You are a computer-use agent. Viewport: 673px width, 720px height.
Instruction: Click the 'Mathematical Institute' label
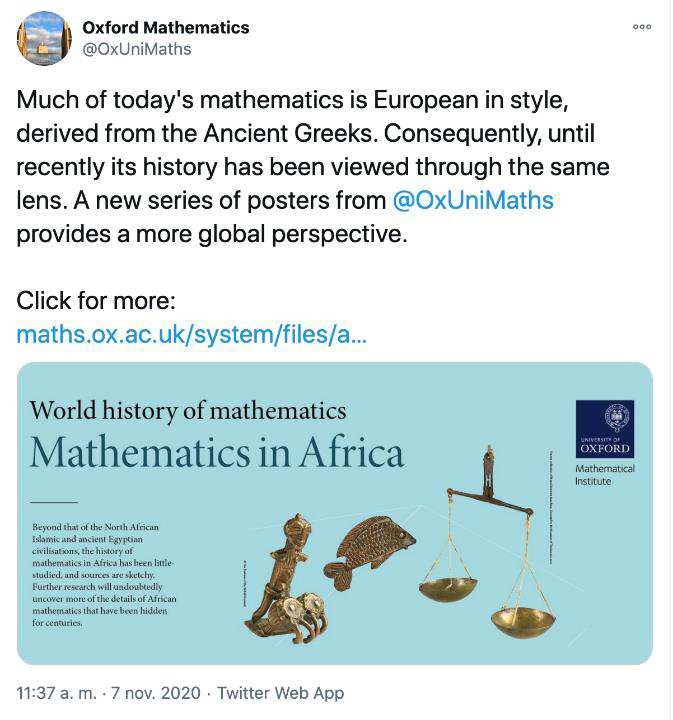click(605, 475)
